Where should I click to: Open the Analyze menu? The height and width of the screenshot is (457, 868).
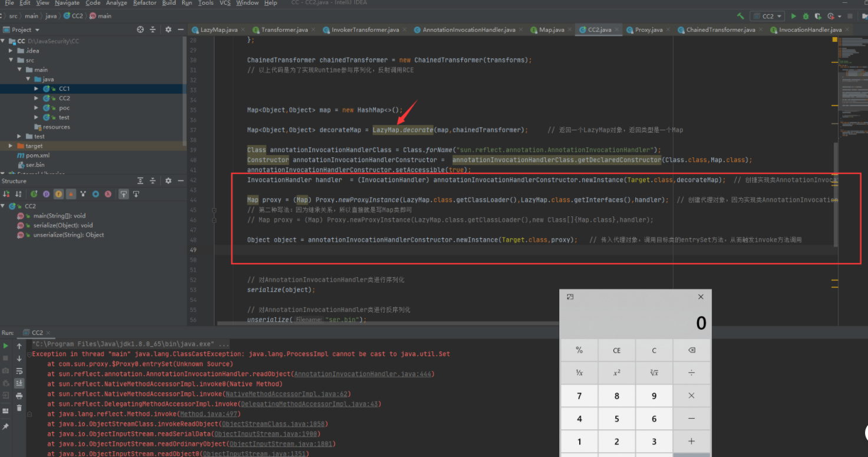point(116,3)
